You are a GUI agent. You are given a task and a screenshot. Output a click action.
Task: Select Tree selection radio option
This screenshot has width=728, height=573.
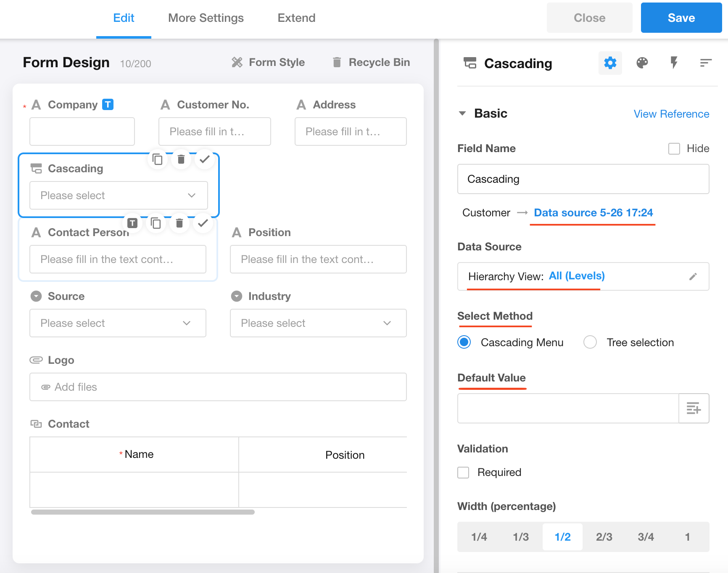(590, 342)
